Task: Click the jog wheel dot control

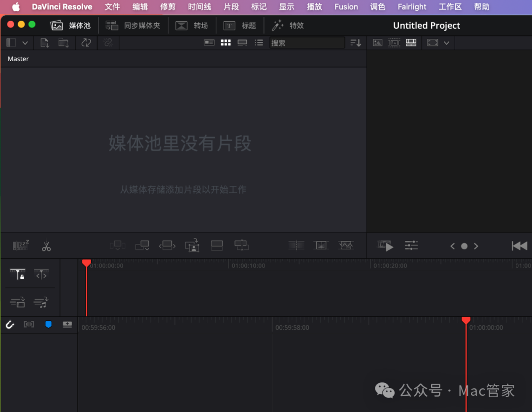Action: (x=464, y=246)
